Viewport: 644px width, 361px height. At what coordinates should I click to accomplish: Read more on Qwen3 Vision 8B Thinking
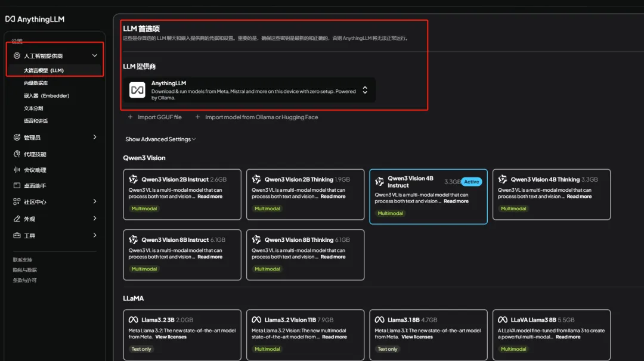pos(333,257)
